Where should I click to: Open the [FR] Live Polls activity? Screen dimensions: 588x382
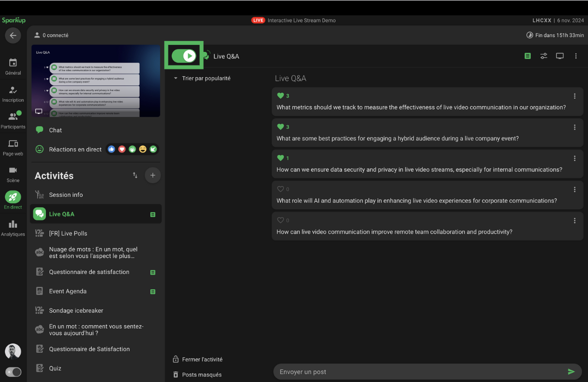pyautogui.click(x=68, y=233)
